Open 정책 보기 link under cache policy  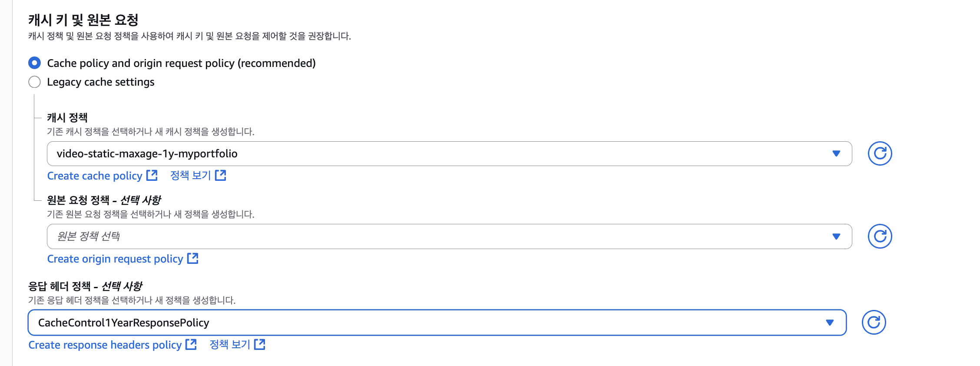[190, 175]
